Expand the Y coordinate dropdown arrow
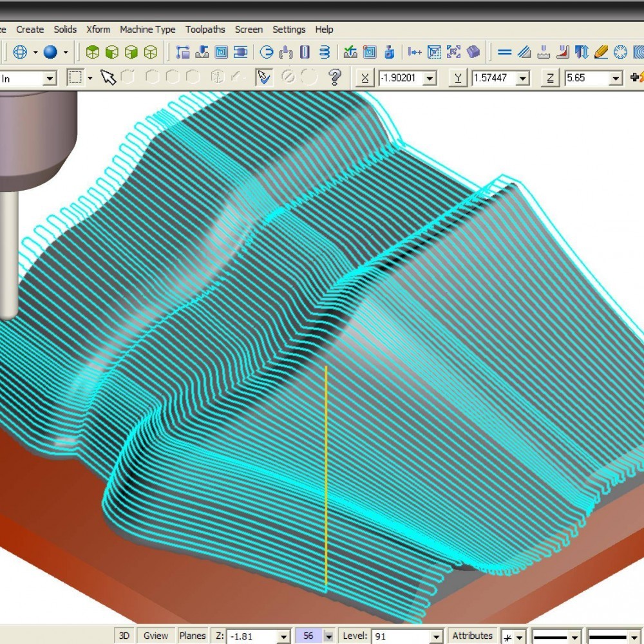 (x=523, y=78)
